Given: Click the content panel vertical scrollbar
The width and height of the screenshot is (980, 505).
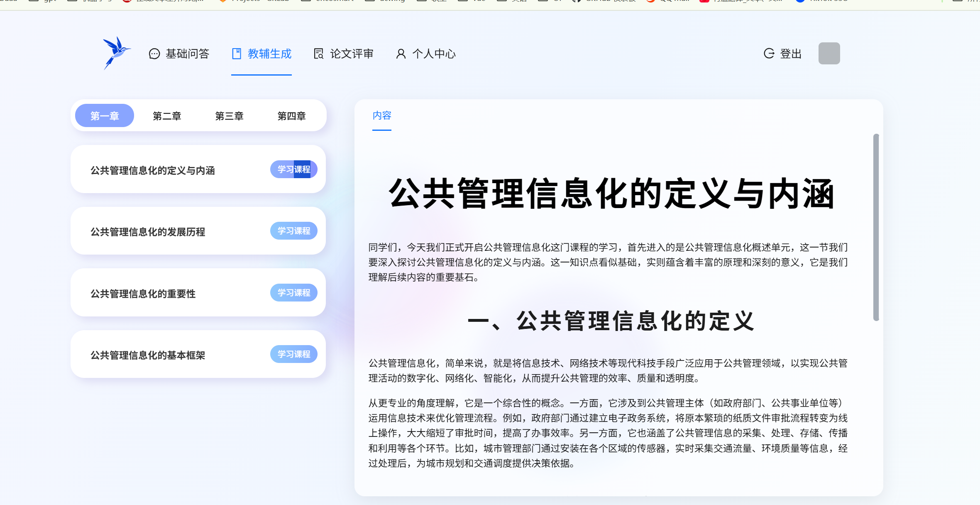Looking at the screenshot, I should point(876,227).
